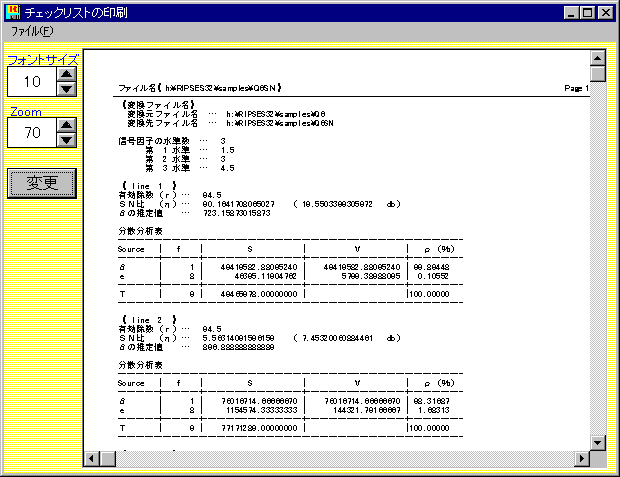620x477 pixels.
Task: Click horizontal scrollbar right arrow
Action: click(x=582, y=458)
